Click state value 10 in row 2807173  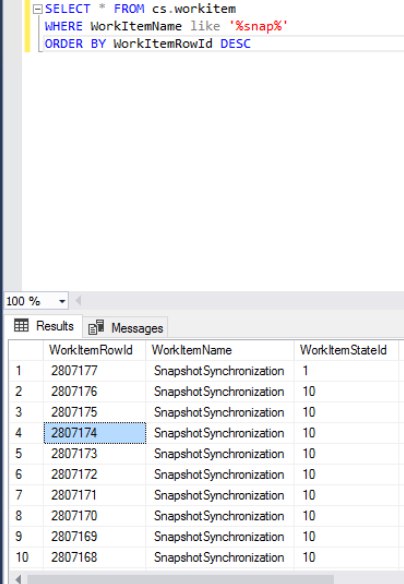(x=346, y=454)
